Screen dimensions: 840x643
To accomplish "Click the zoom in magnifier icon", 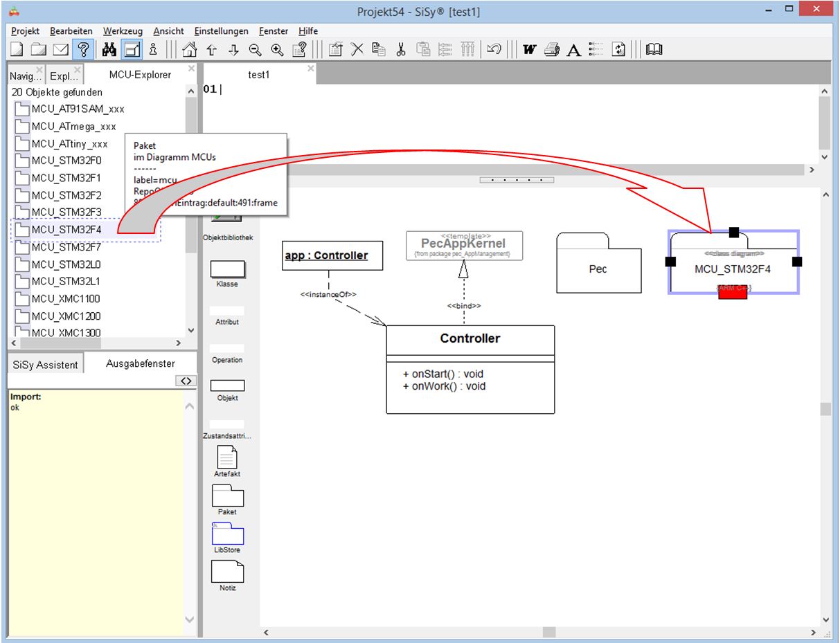I will point(278,49).
